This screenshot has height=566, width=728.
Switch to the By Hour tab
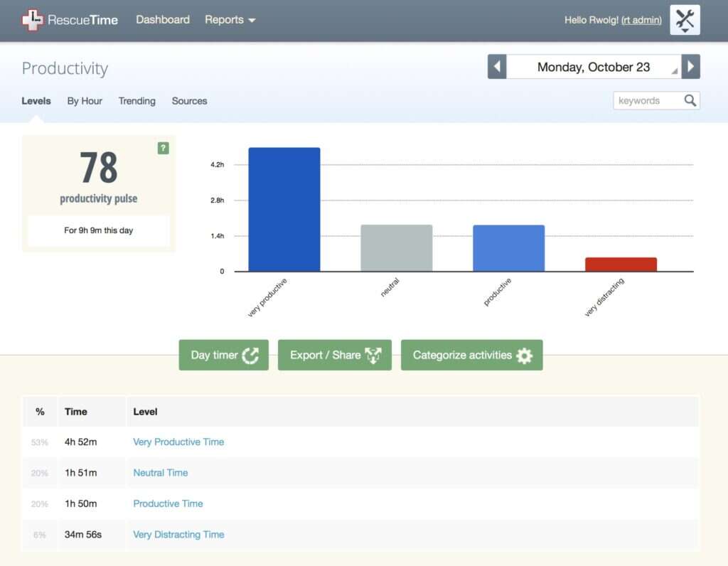click(x=84, y=101)
